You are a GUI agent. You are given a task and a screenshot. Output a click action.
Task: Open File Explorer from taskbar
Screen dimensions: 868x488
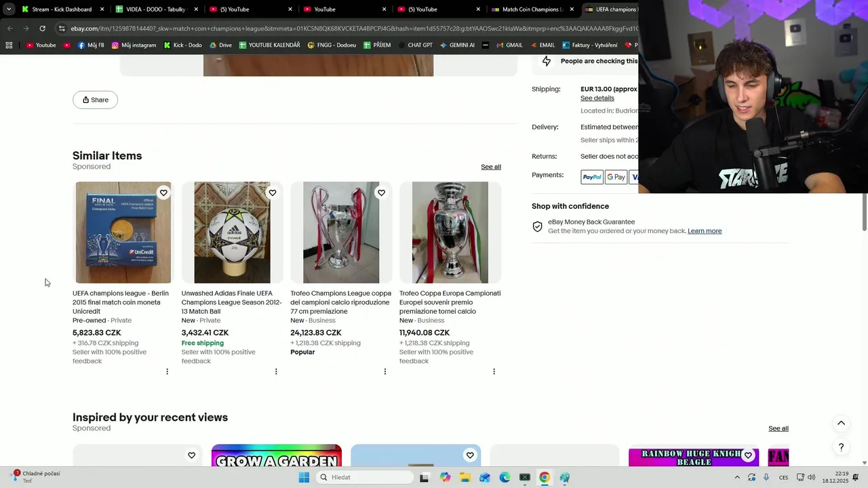point(465,477)
